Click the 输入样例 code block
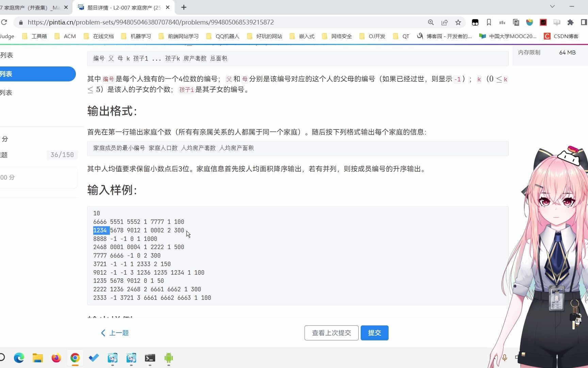This screenshot has height=368, width=588. tap(298, 256)
